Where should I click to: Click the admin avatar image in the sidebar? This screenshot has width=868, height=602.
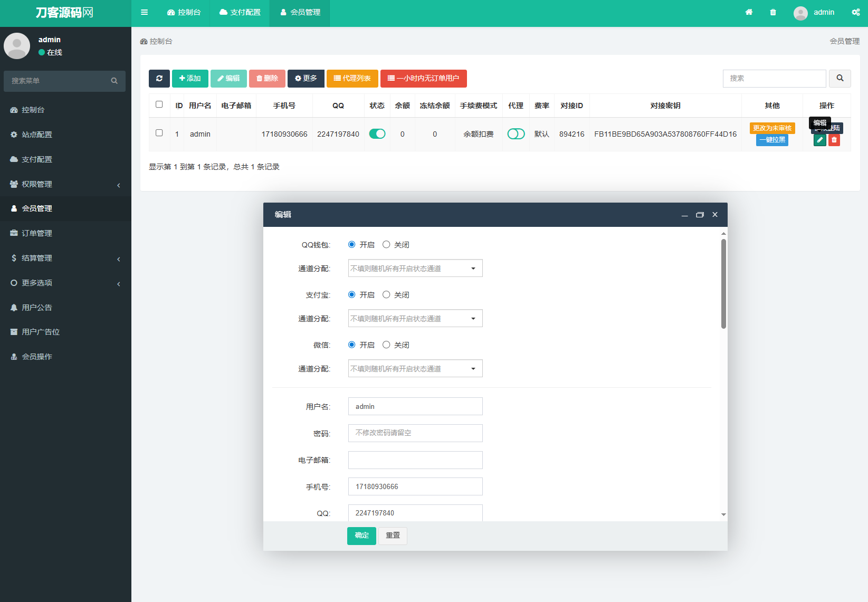click(x=17, y=46)
